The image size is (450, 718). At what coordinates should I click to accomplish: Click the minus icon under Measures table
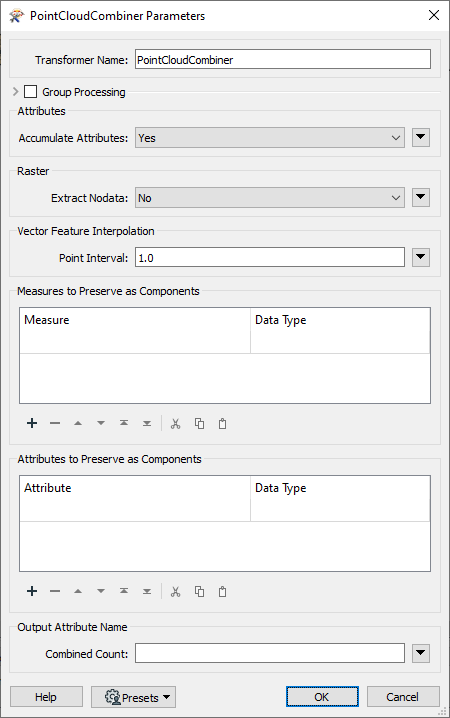tap(55, 423)
